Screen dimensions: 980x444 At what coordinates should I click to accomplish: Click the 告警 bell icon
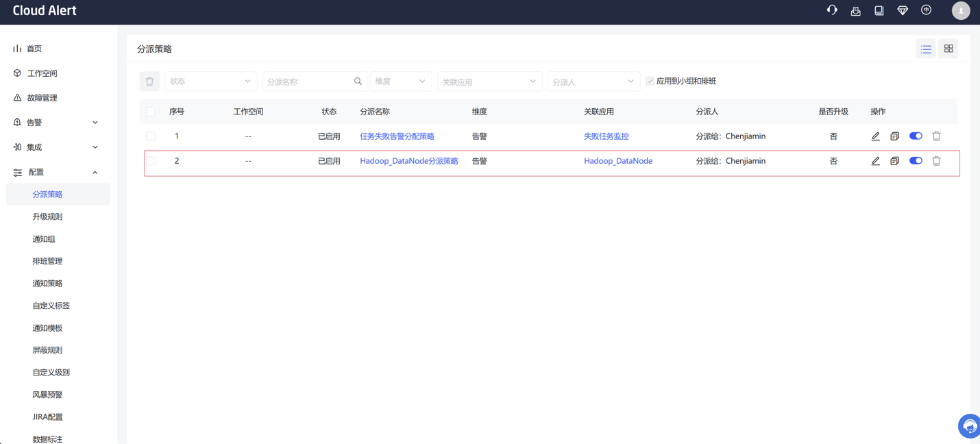tap(17, 123)
